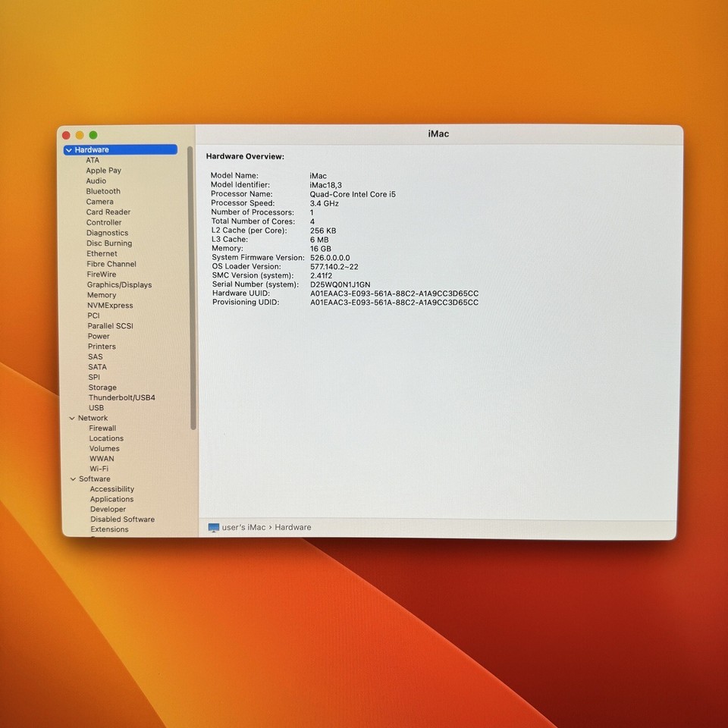Show Disabled Software list
728x728 pixels.
coord(122,519)
